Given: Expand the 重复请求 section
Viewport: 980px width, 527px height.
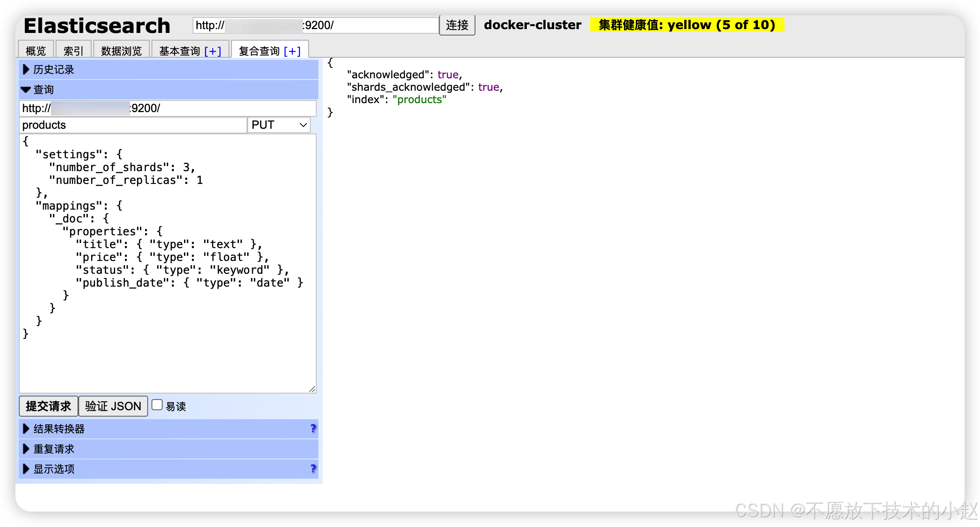Looking at the screenshot, I should [x=53, y=449].
